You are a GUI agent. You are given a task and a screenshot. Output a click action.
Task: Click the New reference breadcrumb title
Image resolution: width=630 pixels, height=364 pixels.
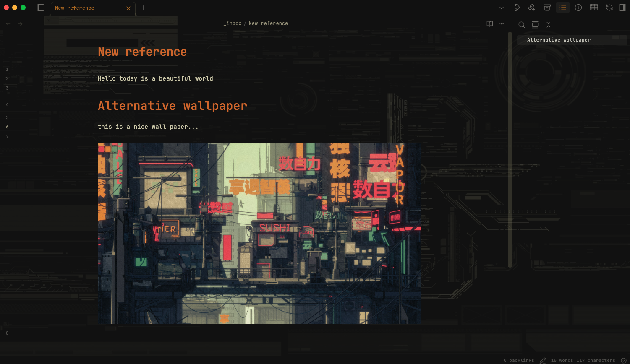click(x=268, y=23)
